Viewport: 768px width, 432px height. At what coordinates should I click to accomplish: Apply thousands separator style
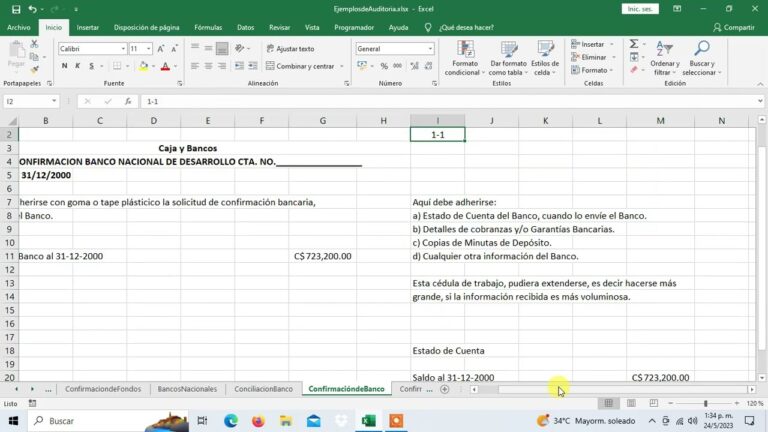click(x=397, y=66)
